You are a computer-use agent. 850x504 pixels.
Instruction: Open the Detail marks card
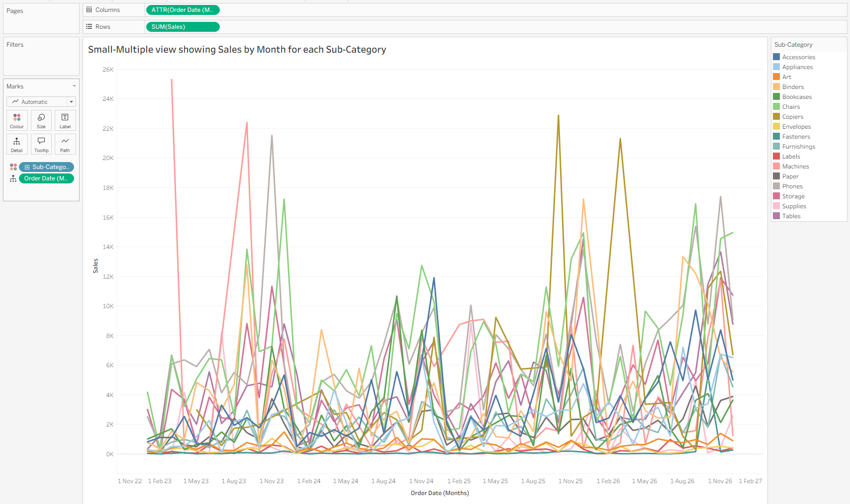[x=17, y=144]
